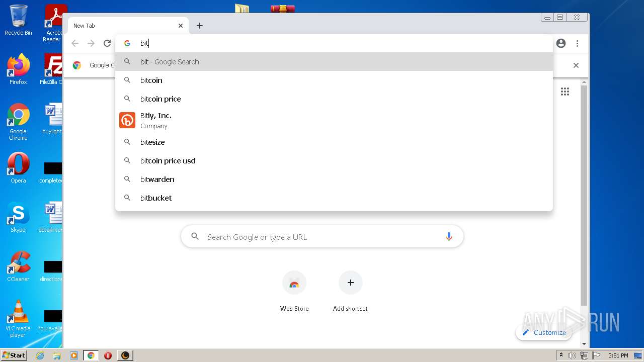
Task: Launch Google Chrome desktop shortcut
Action: click(x=18, y=122)
